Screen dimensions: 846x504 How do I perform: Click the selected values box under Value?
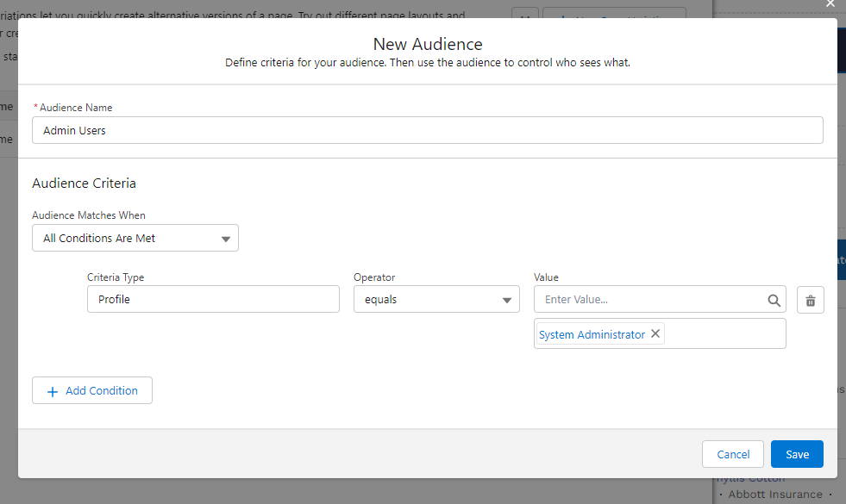660,333
